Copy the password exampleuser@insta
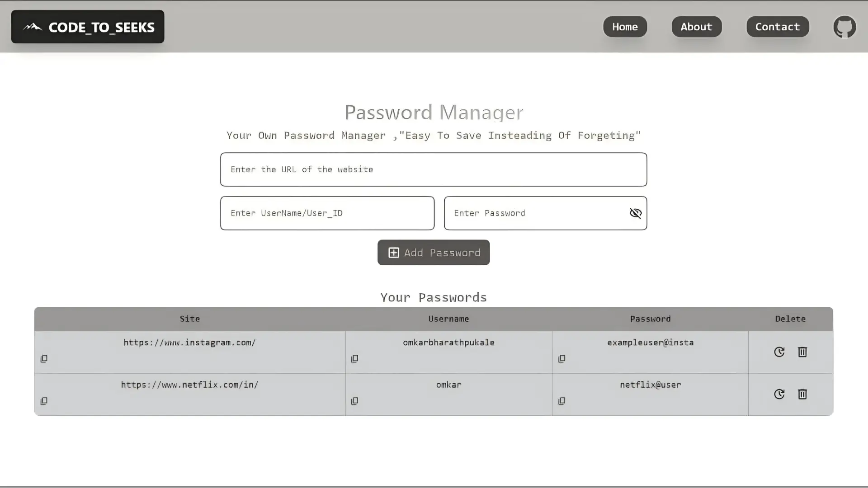The image size is (868, 488). click(561, 358)
